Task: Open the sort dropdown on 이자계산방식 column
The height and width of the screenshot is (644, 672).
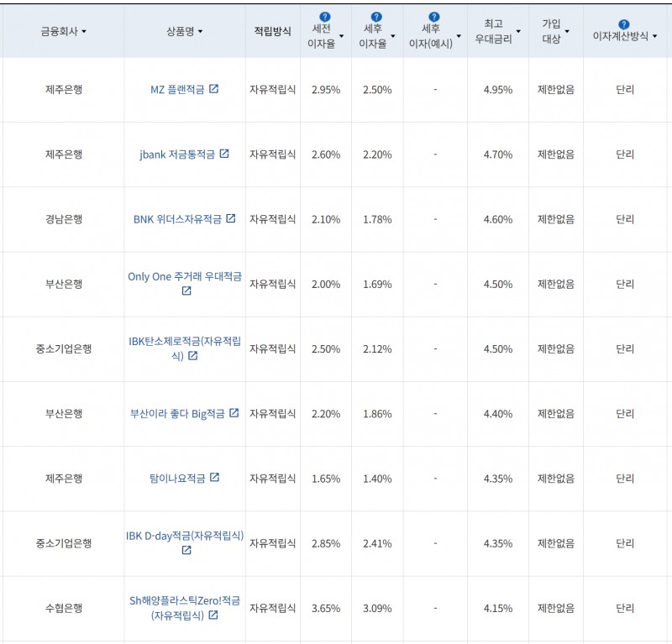Action: pyautogui.click(x=654, y=36)
